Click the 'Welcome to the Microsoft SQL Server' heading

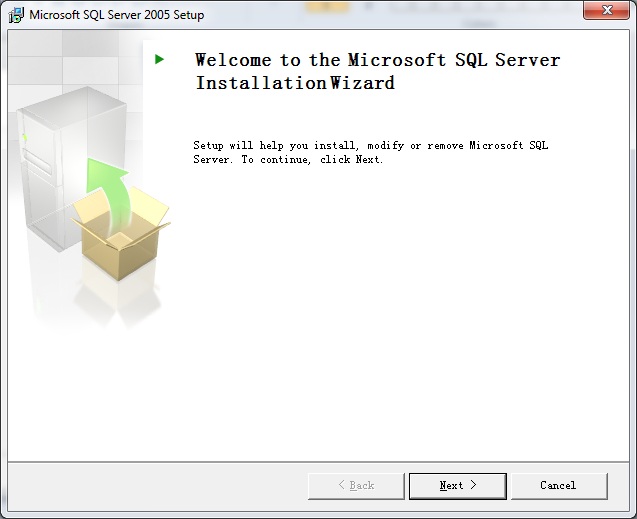tap(377, 71)
